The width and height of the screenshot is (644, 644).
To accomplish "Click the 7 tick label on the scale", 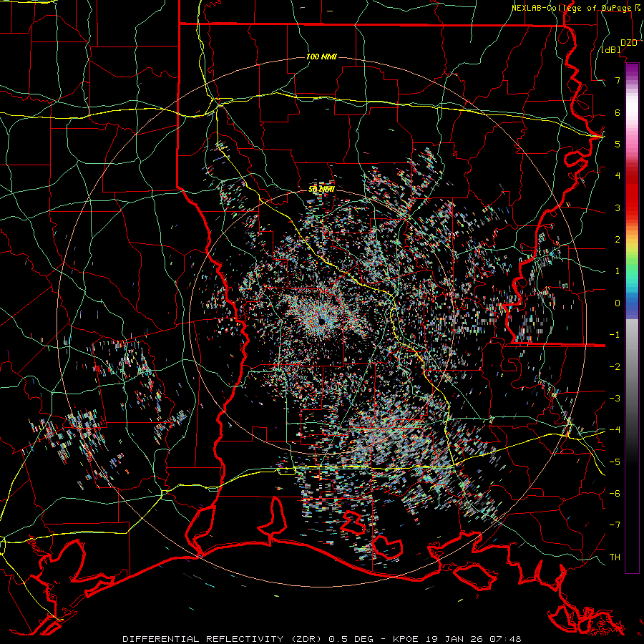I will coord(618,80).
